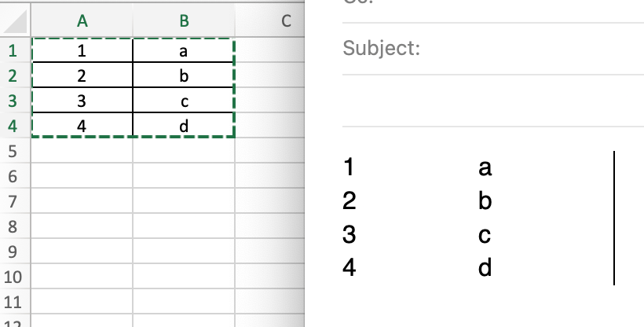This screenshot has width=644, height=327.
Task: Click cell B4 containing d
Action: [x=184, y=126]
